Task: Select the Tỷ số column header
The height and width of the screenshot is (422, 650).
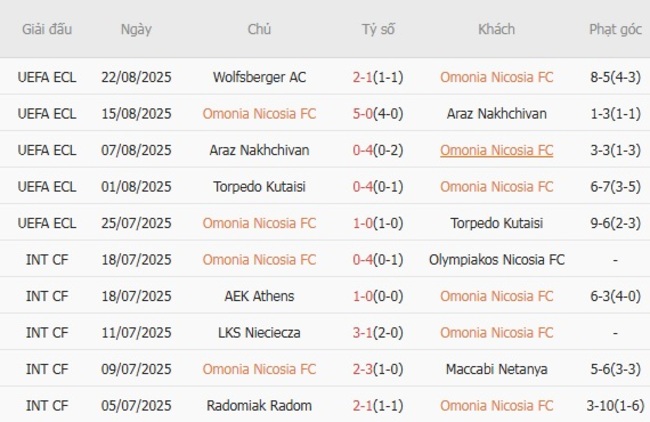Action: [378, 29]
